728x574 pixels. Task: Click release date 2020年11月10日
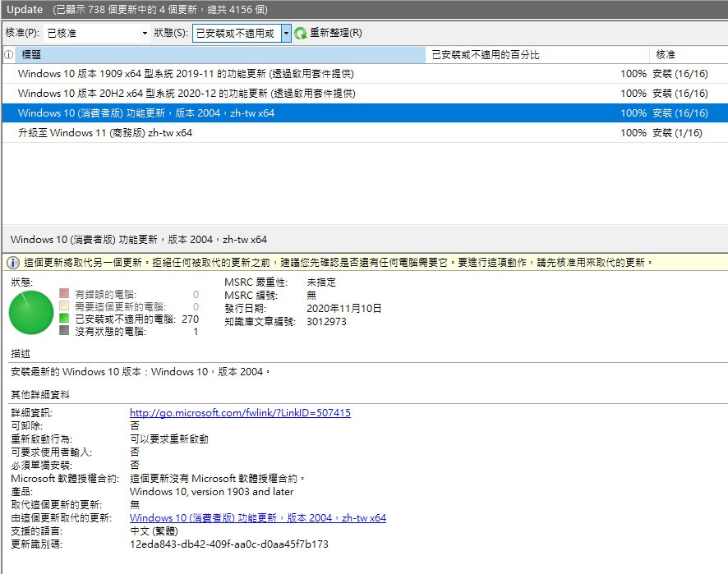click(343, 309)
